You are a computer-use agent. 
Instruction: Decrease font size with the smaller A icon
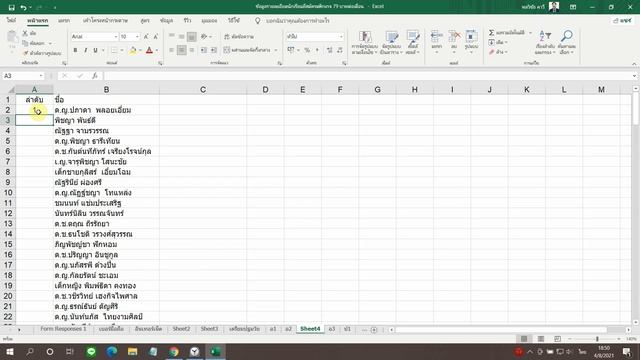click(x=156, y=37)
